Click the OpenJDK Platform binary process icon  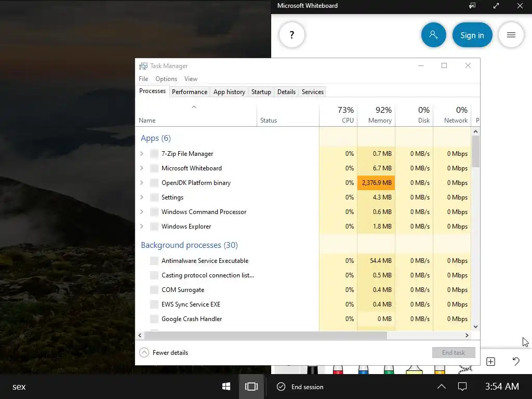point(154,183)
